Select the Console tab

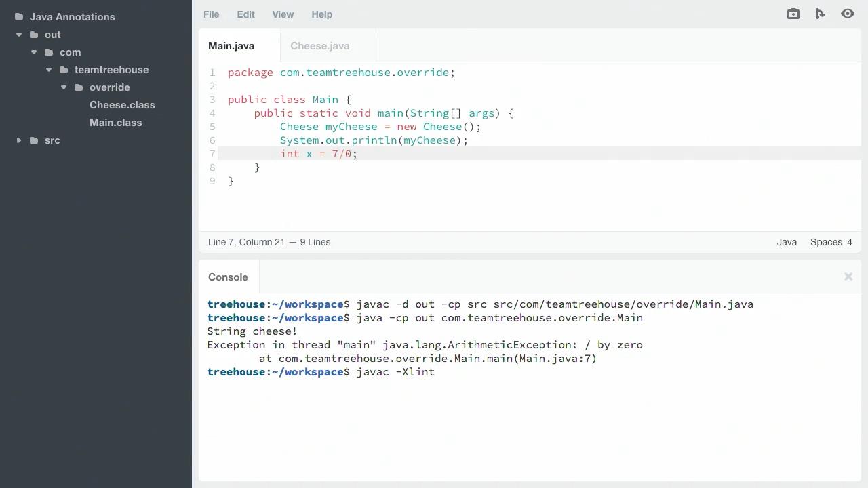[x=229, y=277]
